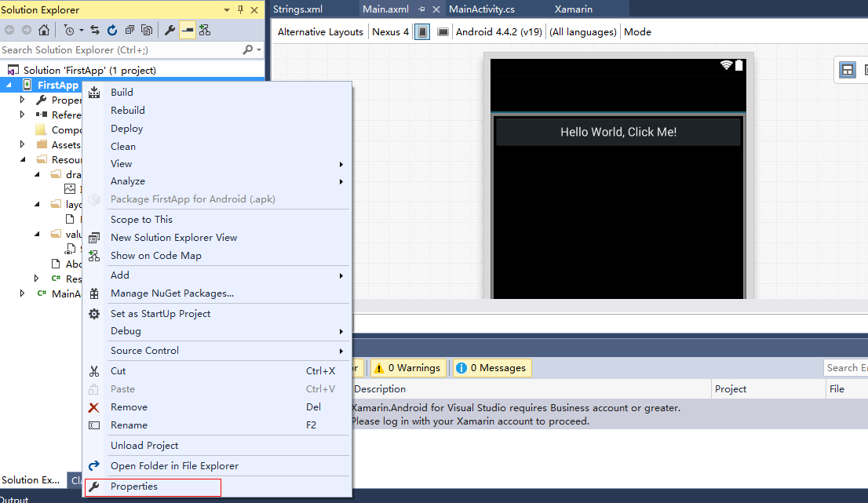Select Manage NuGet Packages
This screenshot has width=868, height=503.
tap(217, 293)
